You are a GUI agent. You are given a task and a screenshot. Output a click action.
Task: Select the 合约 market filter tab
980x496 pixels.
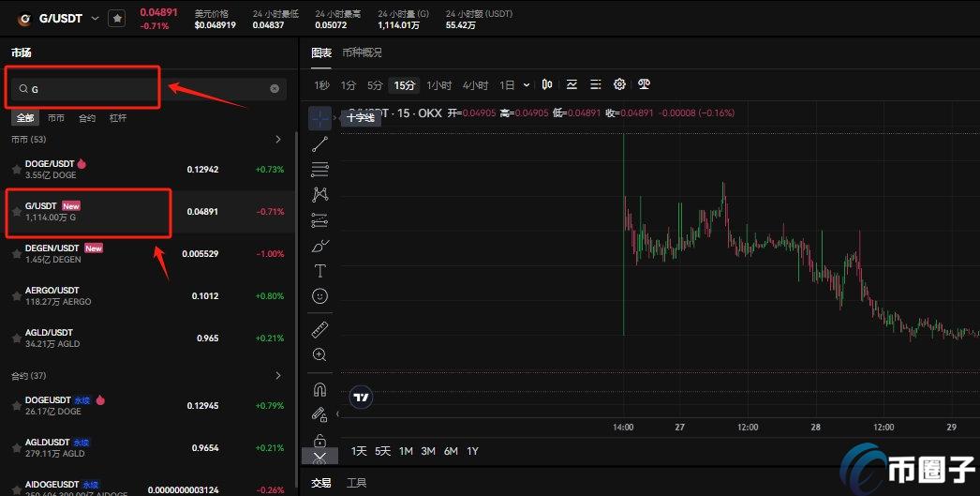pyautogui.click(x=87, y=118)
